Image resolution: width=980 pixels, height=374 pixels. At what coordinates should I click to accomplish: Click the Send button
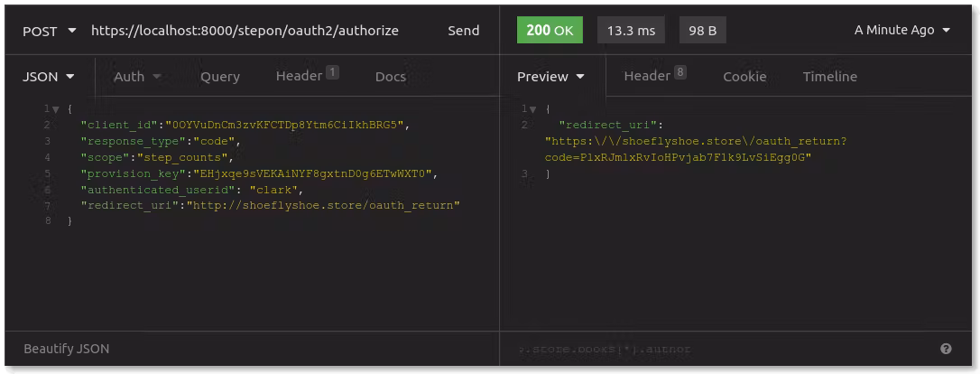pos(463,31)
